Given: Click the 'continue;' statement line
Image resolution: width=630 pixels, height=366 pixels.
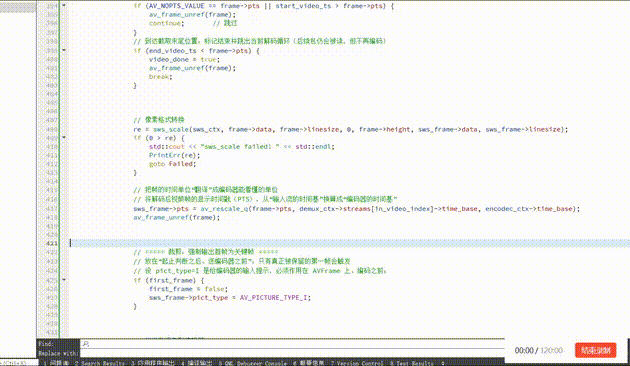Looking at the screenshot, I should 166,23.
